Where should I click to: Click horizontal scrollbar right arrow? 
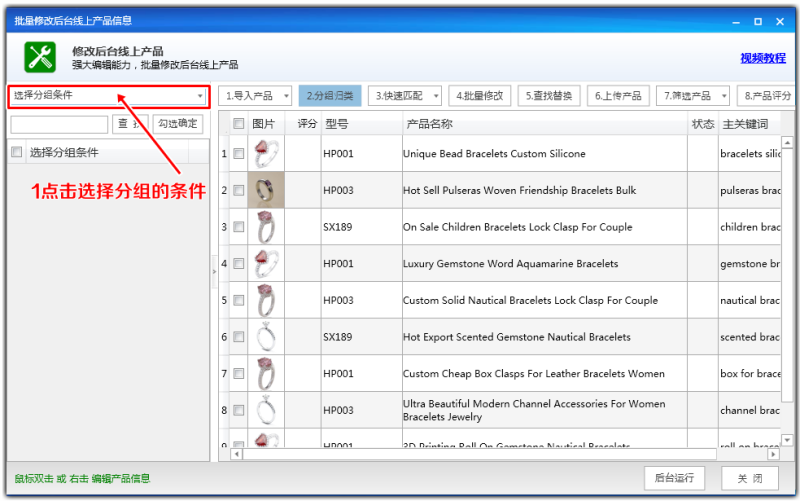(773, 454)
